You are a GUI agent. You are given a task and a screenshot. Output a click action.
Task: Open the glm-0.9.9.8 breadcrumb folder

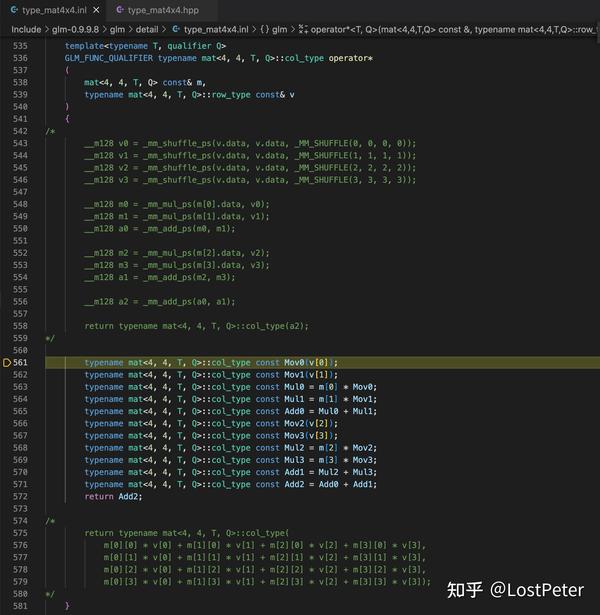[75, 29]
